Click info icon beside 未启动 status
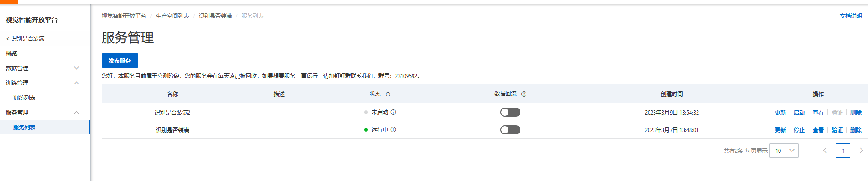This screenshot has width=868, height=181. (x=393, y=112)
